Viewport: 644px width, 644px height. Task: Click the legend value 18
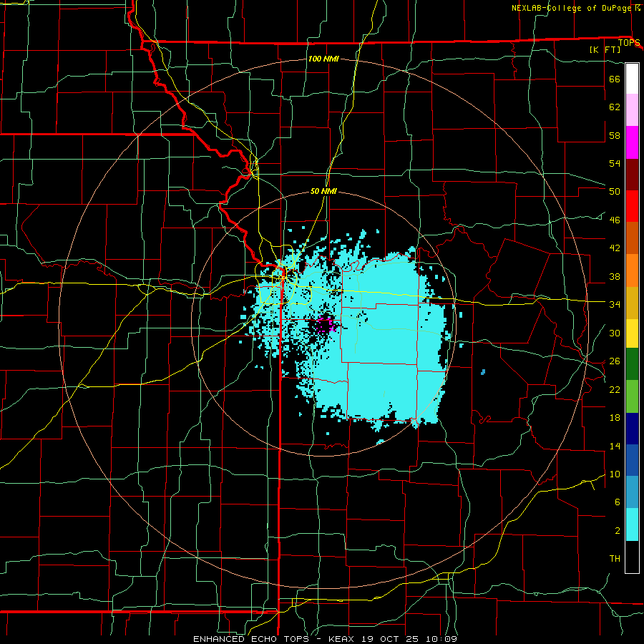point(615,418)
